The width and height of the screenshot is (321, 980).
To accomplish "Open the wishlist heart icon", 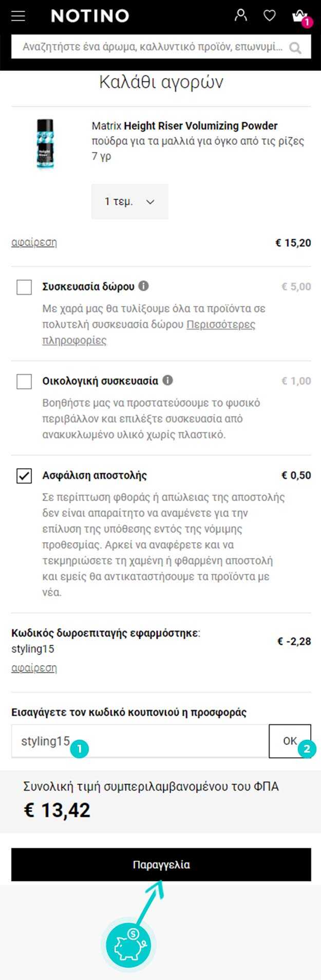I will click(270, 15).
